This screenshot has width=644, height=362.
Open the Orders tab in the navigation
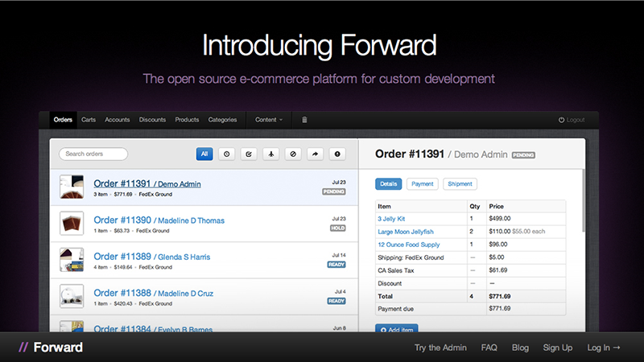pos(63,120)
